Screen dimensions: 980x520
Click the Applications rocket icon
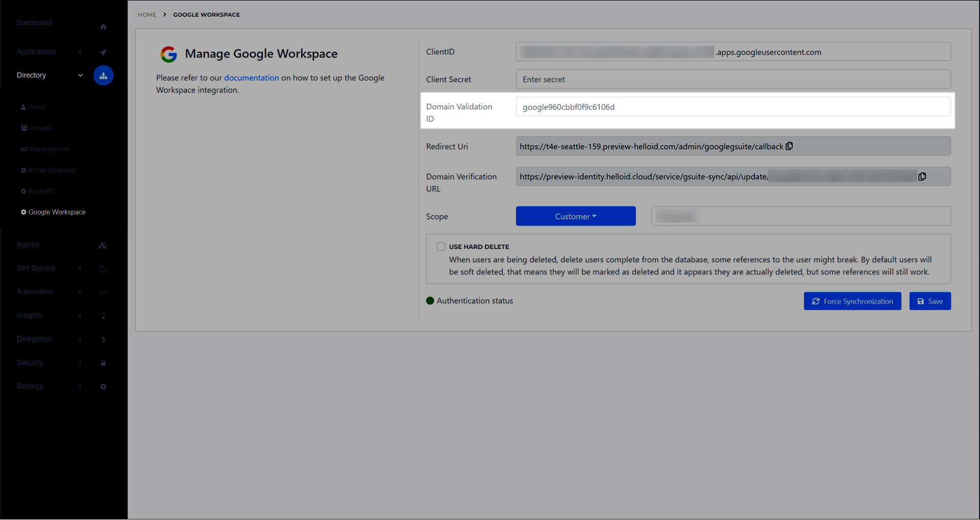tap(103, 52)
